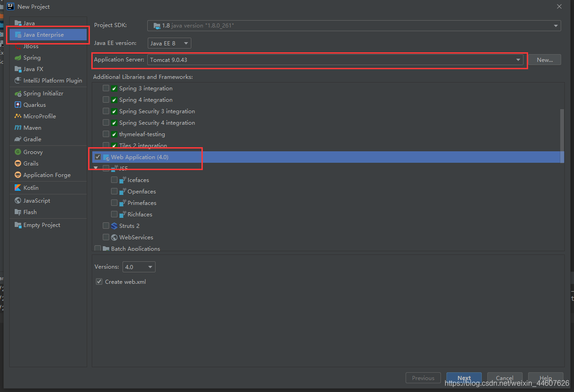
Task: Click the Cancel button
Action: tap(505, 378)
